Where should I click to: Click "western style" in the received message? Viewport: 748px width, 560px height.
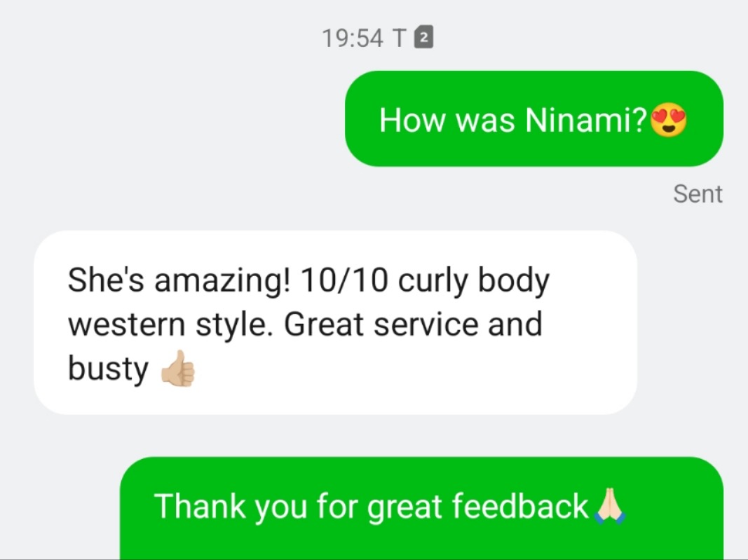point(167,325)
